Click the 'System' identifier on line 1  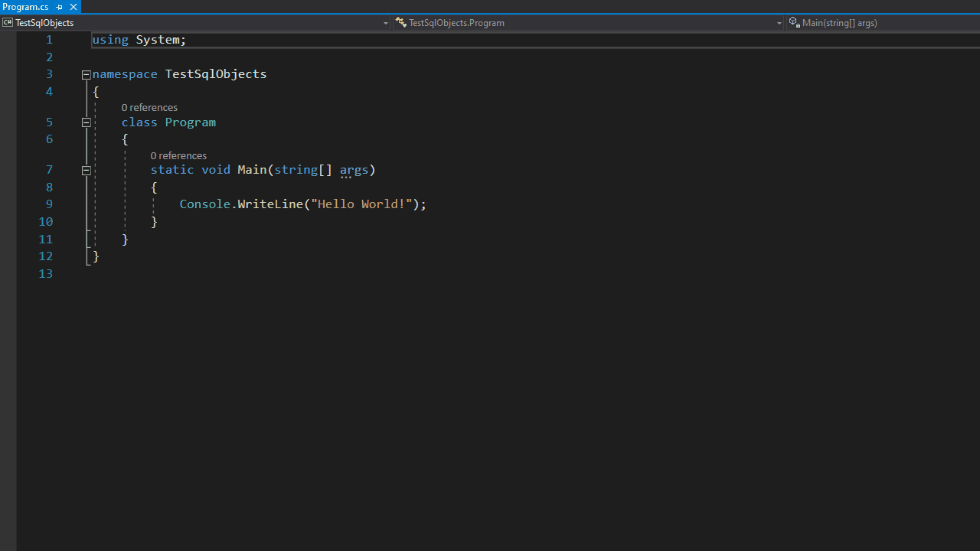158,40
